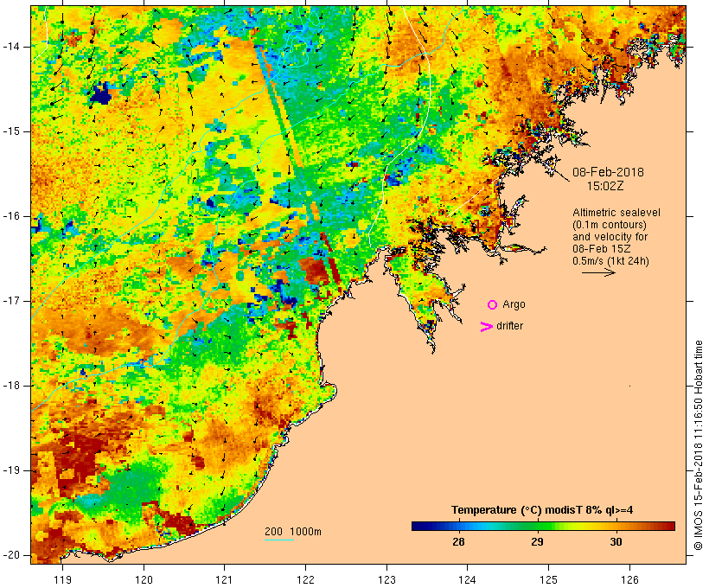The image size is (709, 588).
Task: Click the 'drifter' legend label
Action: (x=509, y=326)
